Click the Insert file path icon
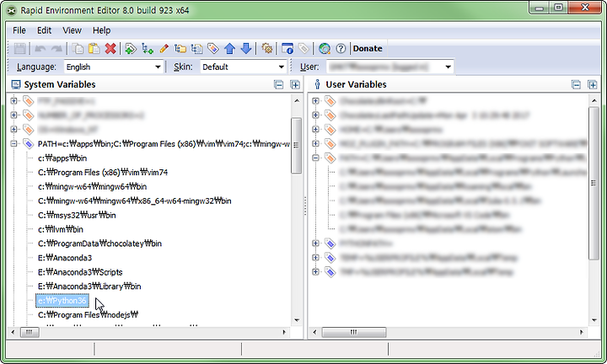The width and height of the screenshot is (607, 364). point(196,48)
